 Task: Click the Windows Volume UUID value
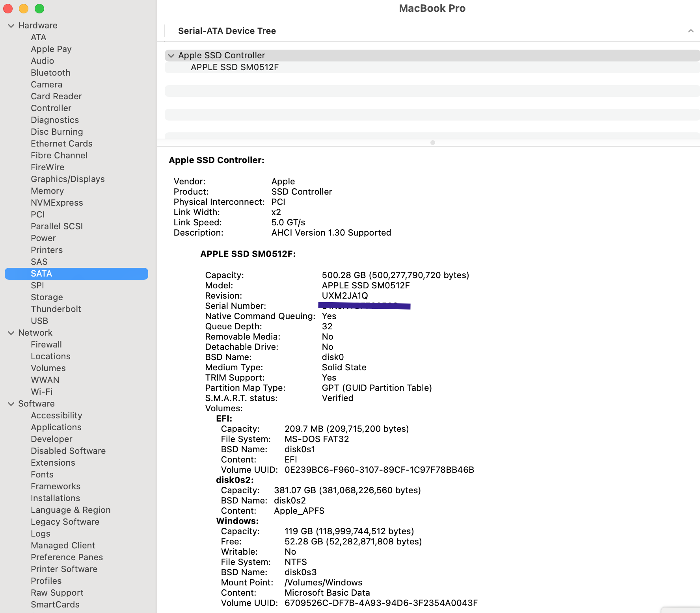tap(381, 603)
